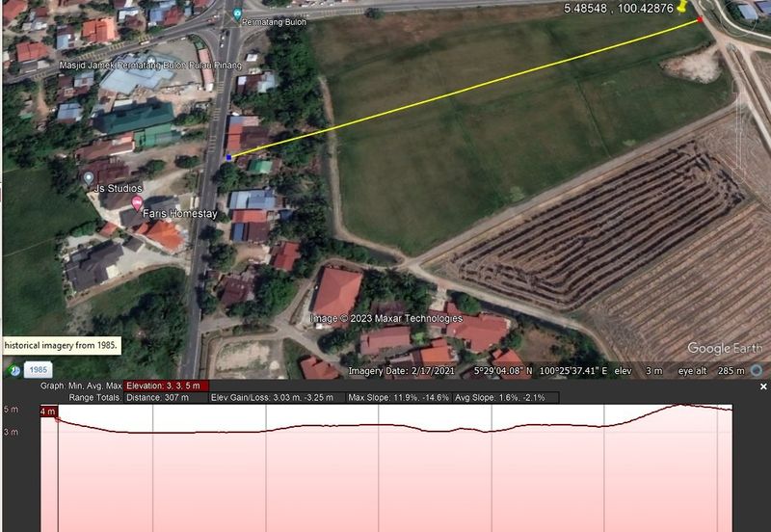Select the red end point of the path
The width and height of the screenshot is (771, 532).
click(x=700, y=19)
